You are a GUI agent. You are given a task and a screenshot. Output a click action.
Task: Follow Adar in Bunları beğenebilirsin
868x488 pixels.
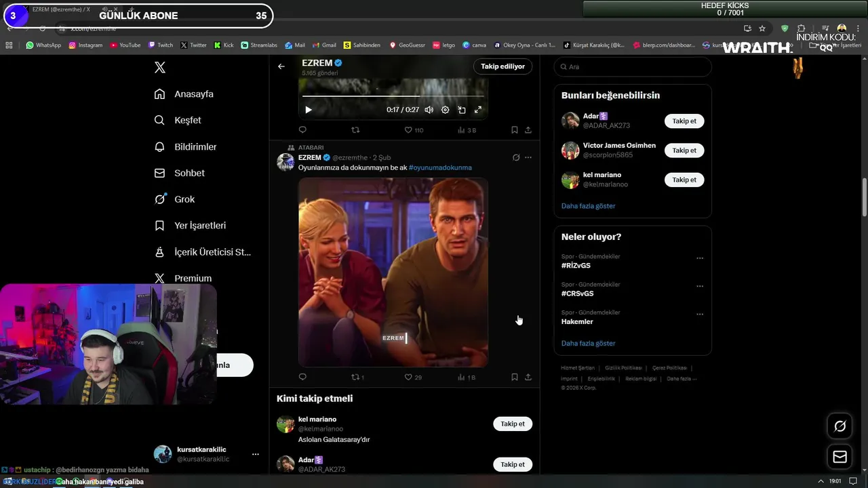tap(684, 121)
